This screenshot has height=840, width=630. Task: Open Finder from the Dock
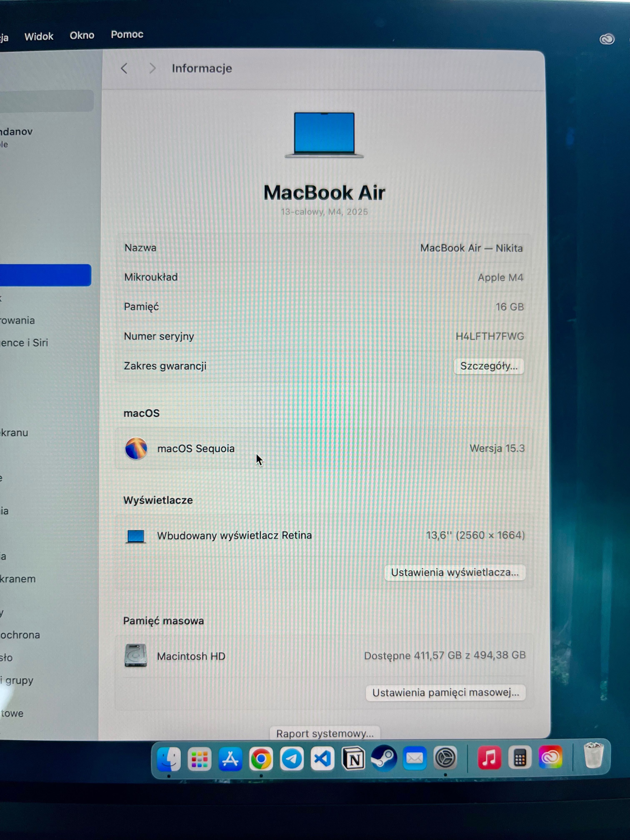(169, 759)
